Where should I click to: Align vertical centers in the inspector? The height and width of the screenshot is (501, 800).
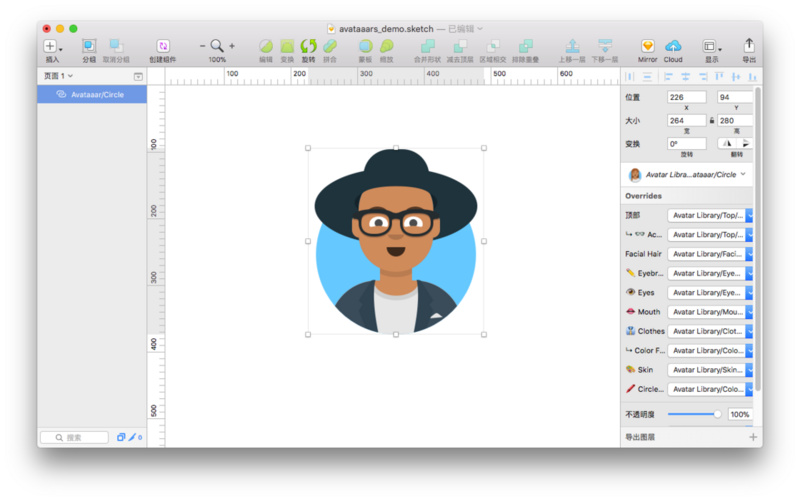(x=736, y=77)
